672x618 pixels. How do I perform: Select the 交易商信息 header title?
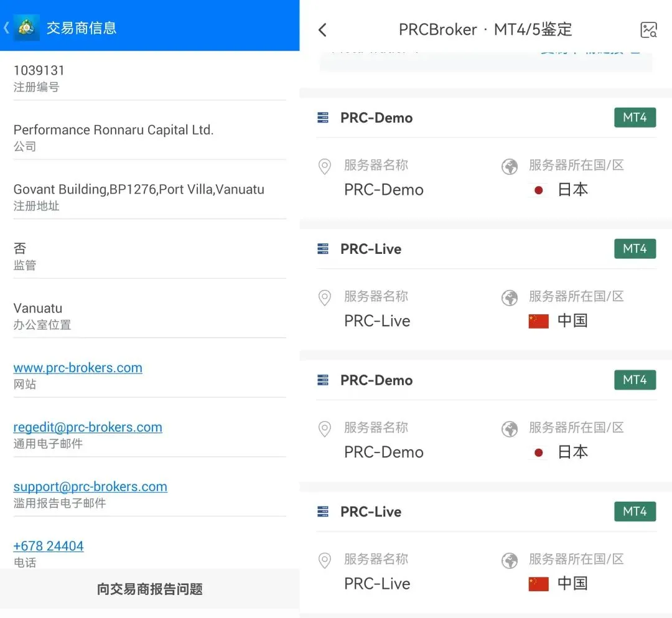(x=82, y=28)
